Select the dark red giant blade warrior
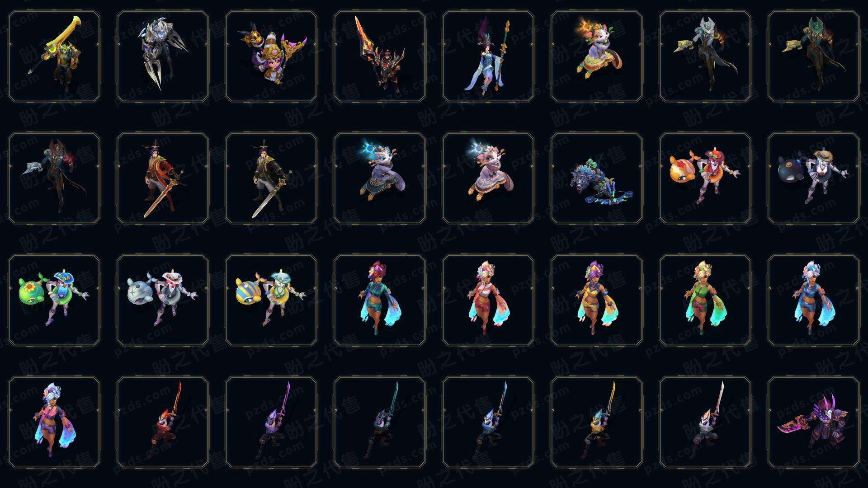868x488 pixels. 380,56
